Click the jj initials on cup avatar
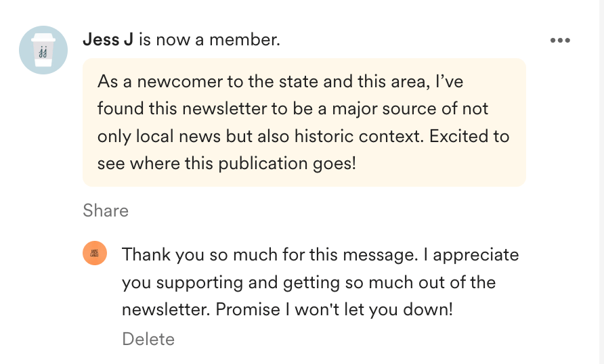Image resolution: width=604 pixels, height=364 pixels. (x=43, y=52)
